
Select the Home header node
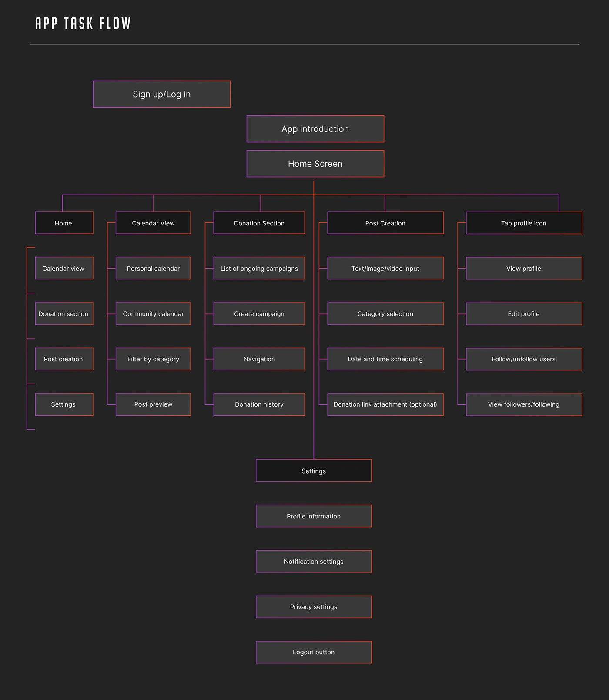pos(64,223)
